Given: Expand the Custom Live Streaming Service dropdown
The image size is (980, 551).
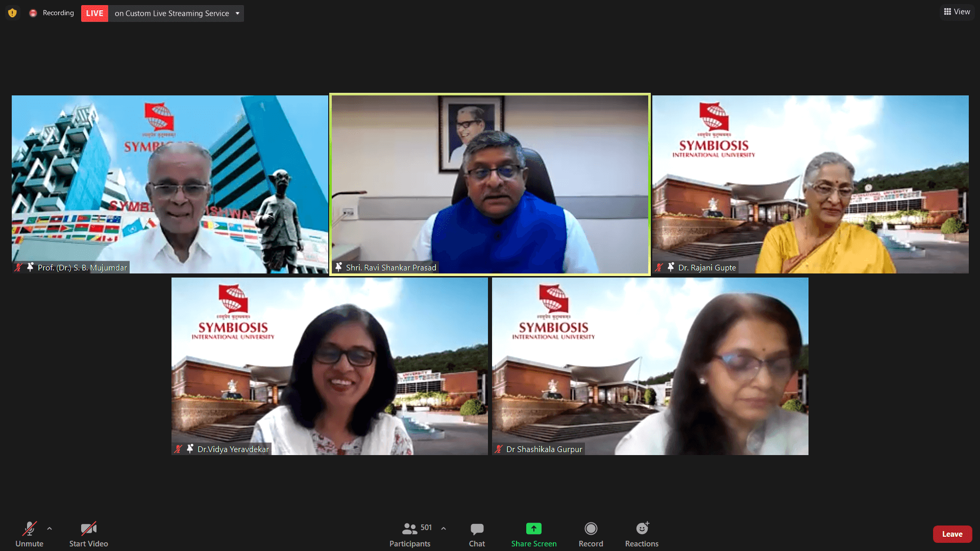Looking at the screenshot, I should [x=237, y=13].
